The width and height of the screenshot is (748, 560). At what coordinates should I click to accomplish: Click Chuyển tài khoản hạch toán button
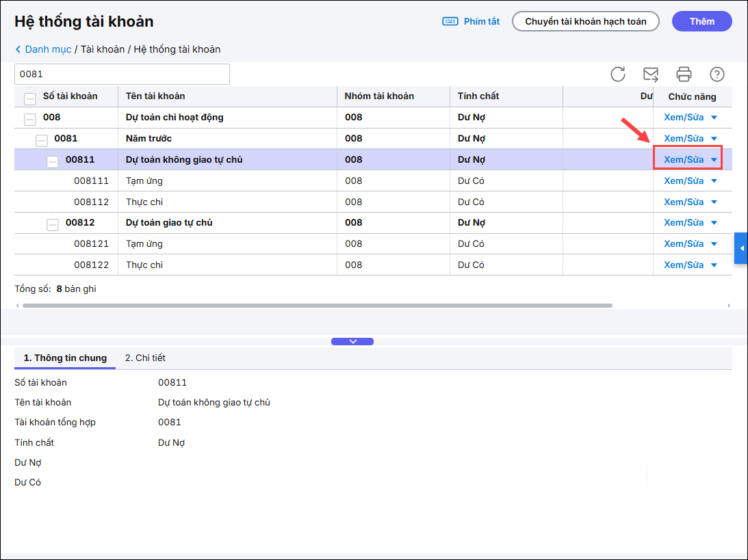pyautogui.click(x=585, y=21)
